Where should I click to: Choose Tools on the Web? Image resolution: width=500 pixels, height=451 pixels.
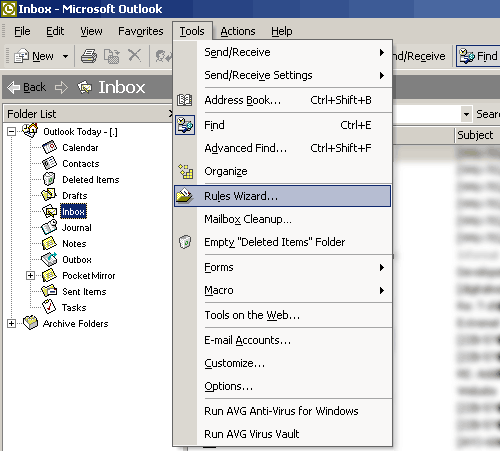tap(283, 315)
